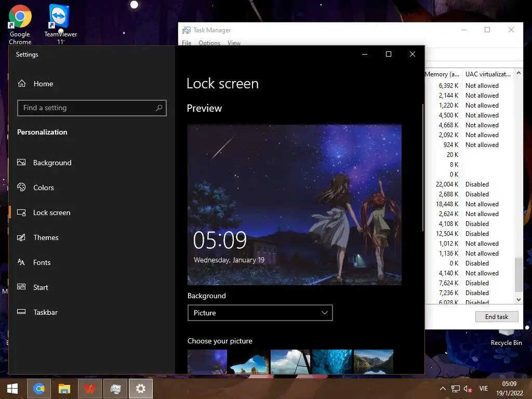Screen dimensions: 532x399
Task: Switch to Task Manager on taskbar
Action: pyautogui.click(x=115, y=389)
